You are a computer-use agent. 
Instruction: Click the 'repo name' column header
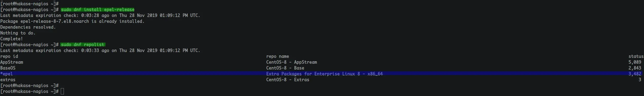pos(277,56)
